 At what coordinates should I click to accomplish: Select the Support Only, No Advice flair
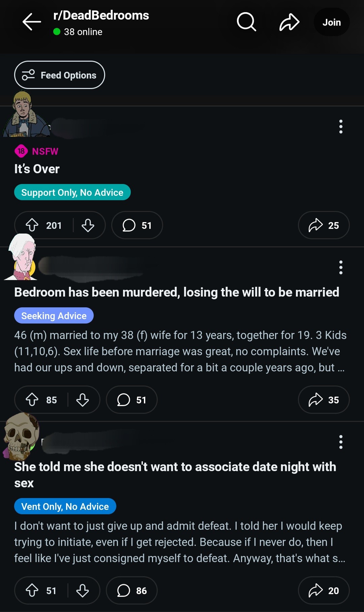click(72, 192)
